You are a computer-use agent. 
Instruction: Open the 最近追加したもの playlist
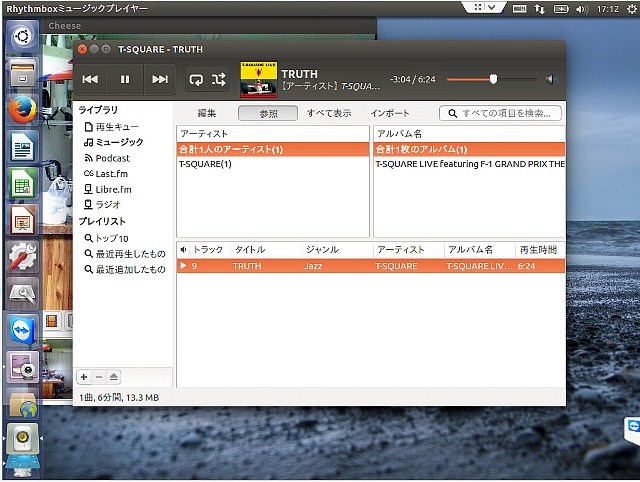pyautogui.click(x=125, y=269)
